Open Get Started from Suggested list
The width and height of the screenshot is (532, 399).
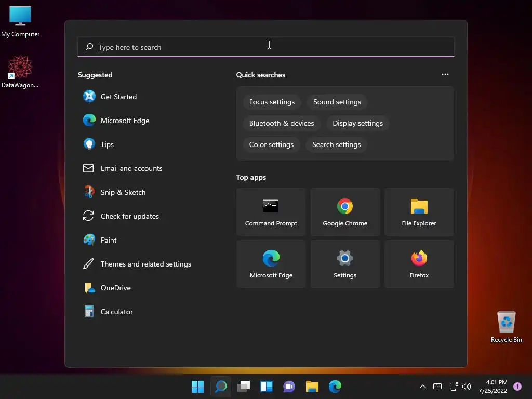(110, 97)
